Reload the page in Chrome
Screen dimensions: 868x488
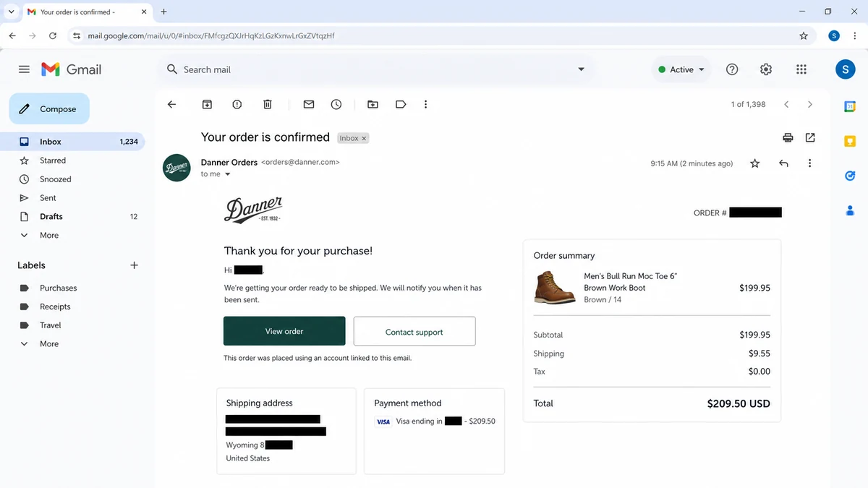pos(53,35)
